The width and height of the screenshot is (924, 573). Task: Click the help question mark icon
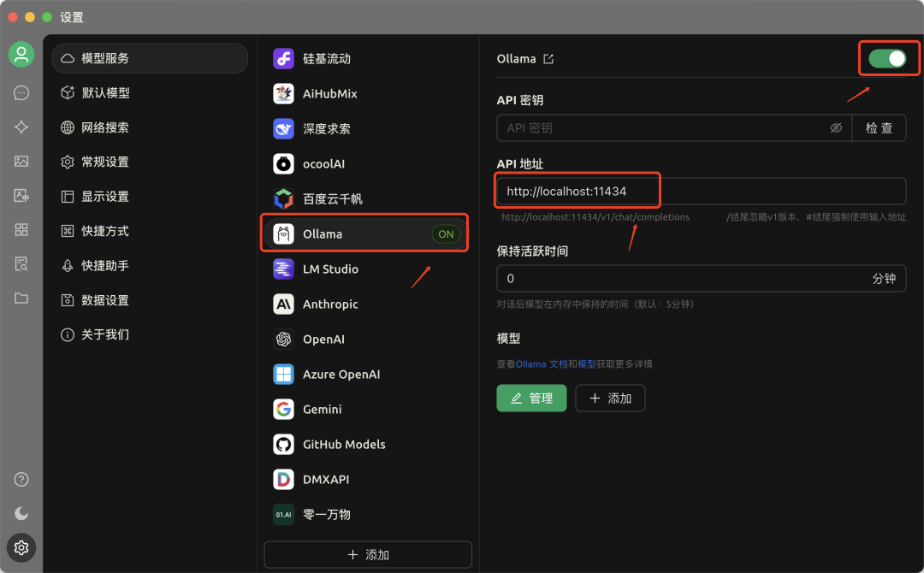coord(21,480)
